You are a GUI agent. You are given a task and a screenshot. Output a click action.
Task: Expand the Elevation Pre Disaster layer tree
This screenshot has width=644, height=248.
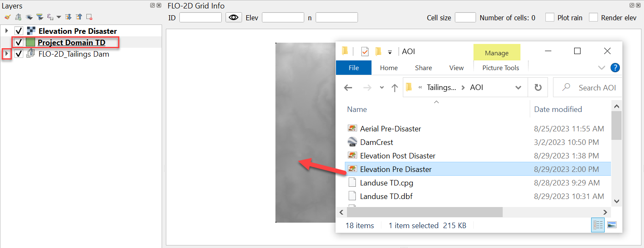point(6,31)
